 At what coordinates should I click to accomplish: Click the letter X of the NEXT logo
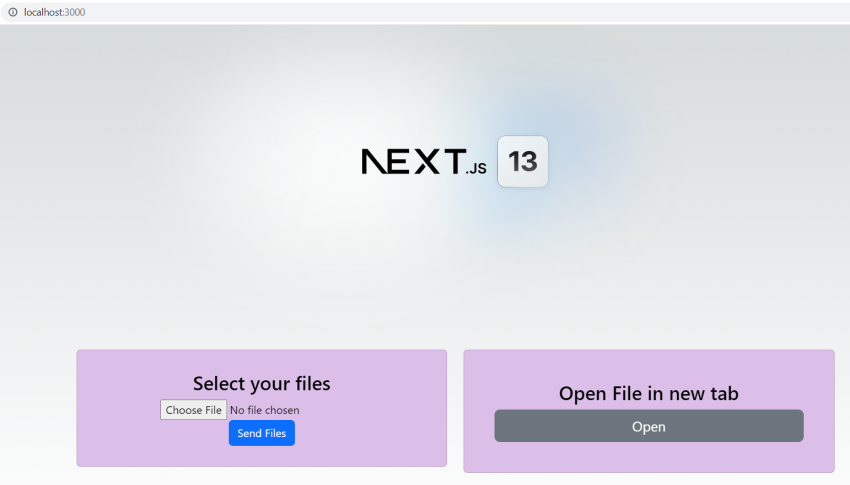[427, 161]
